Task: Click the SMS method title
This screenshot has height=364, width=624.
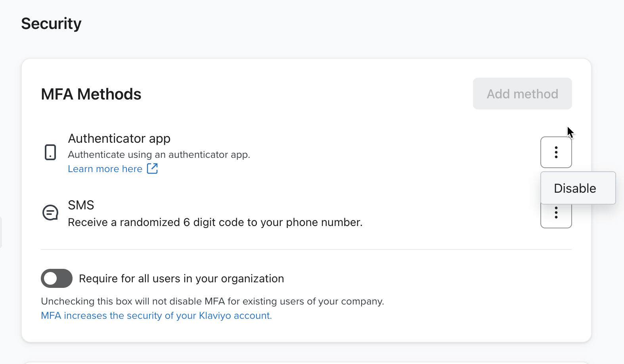Action: pyautogui.click(x=81, y=205)
